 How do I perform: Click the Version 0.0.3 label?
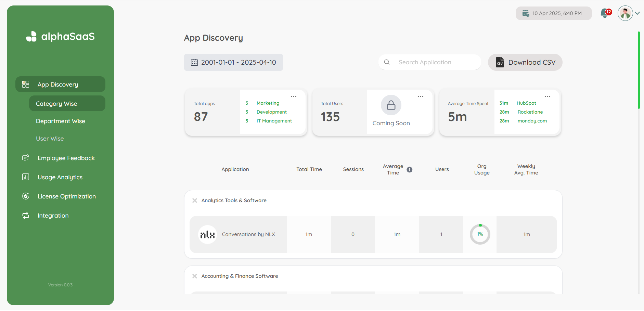(60, 285)
